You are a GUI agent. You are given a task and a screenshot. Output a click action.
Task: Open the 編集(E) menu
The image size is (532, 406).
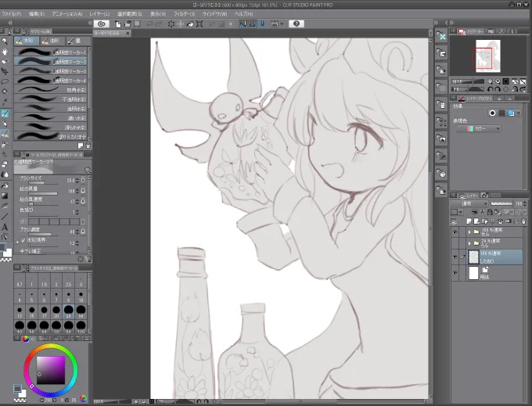(37, 14)
